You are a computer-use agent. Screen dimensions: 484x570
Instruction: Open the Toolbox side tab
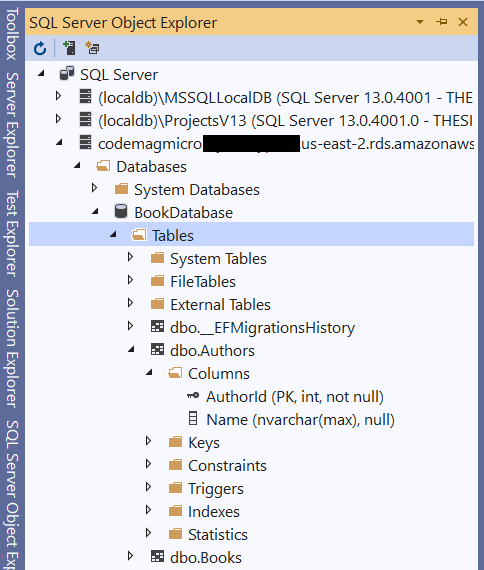pyautogui.click(x=12, y=33)
